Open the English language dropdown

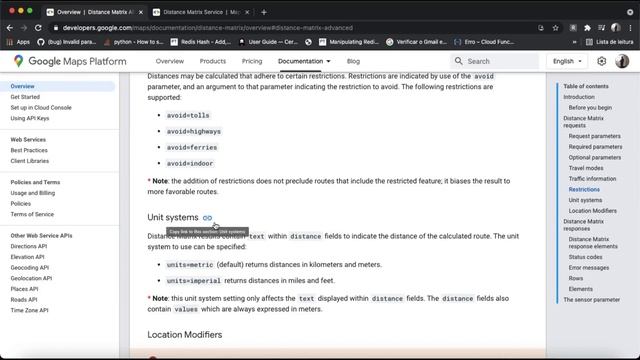click(567, 61)
